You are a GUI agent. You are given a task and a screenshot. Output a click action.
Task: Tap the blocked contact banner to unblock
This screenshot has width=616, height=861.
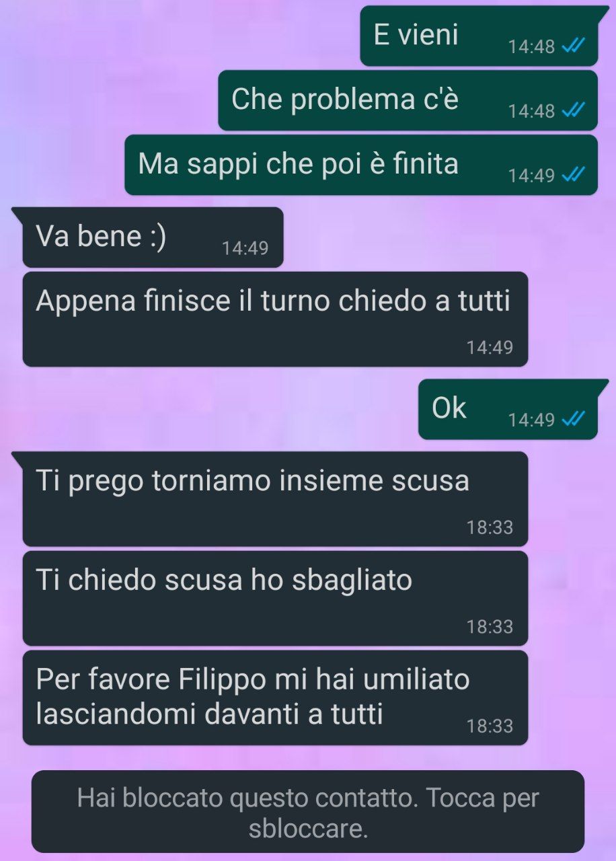pos(308,811)
